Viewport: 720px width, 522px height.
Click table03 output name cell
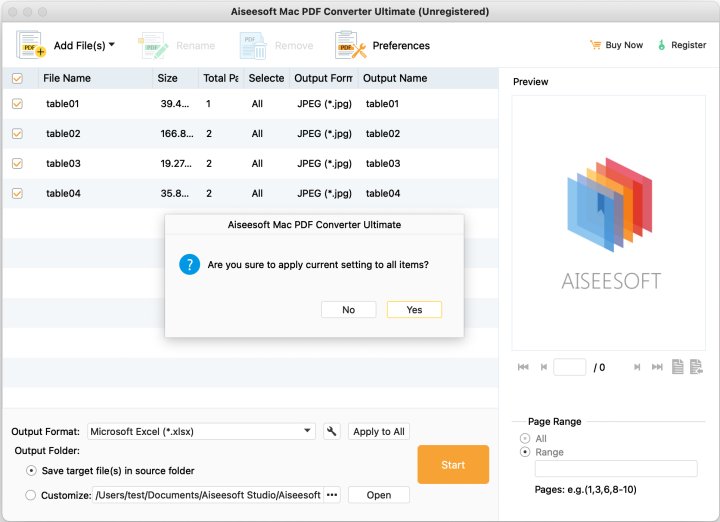click(383, 163)
